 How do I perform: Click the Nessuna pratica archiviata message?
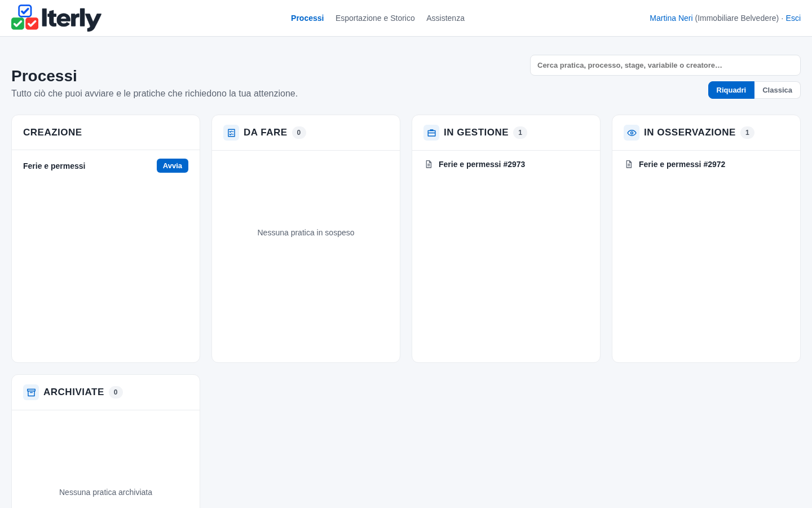pyautogui.click(x=105, y=492)
